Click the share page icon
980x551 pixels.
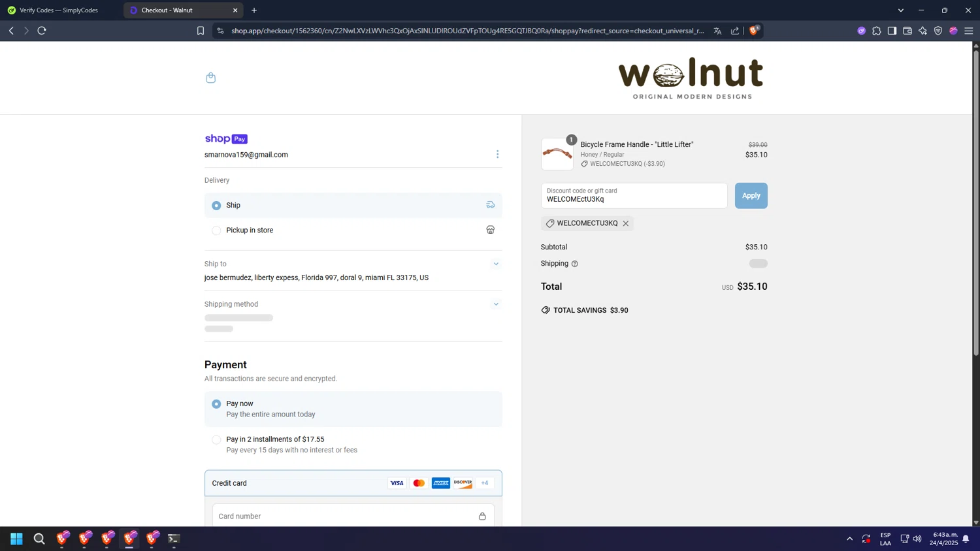pos(735,31)
